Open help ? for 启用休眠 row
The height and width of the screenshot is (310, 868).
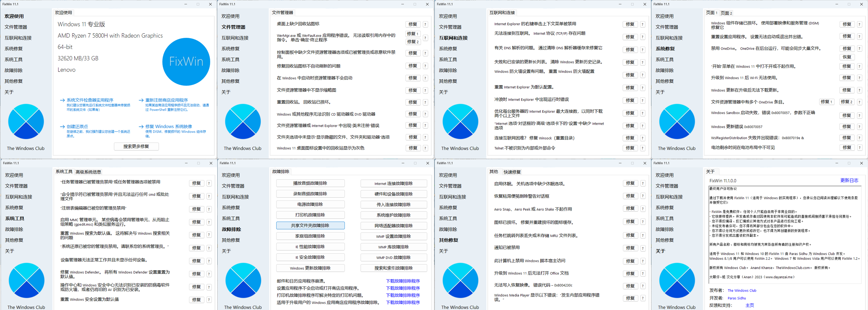coord(643,183)
